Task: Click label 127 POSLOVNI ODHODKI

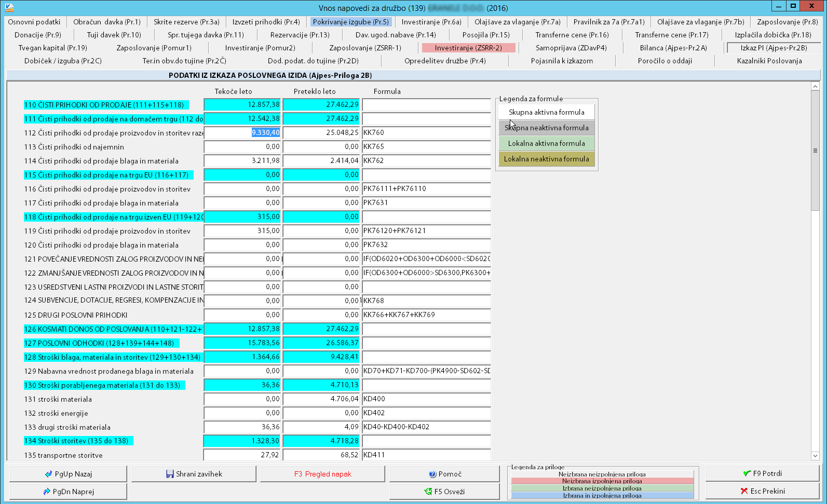Action: 101,343
